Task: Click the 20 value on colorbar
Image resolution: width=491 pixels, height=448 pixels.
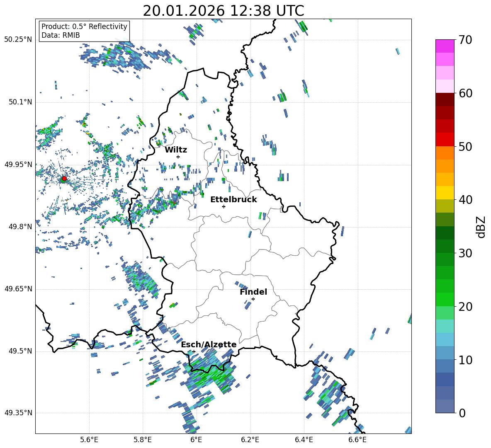Action: (x=465, y=306)
